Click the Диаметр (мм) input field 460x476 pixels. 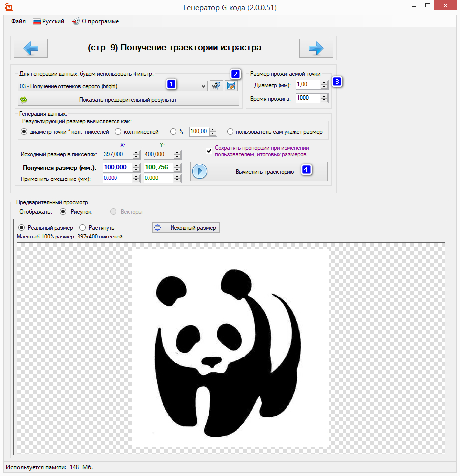[308, 85]
